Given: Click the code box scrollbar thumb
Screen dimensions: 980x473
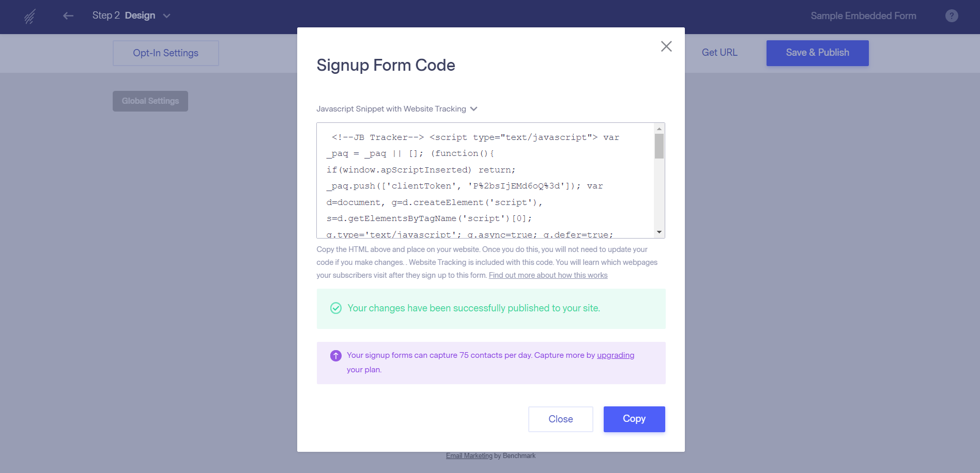Looking at the screenshot, I should pos(659,146).
